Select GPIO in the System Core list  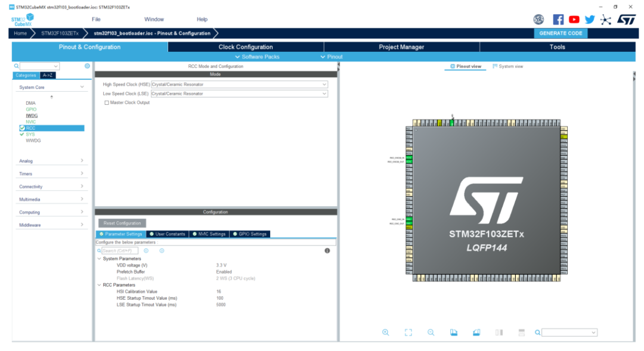click(x=31, y=109)
